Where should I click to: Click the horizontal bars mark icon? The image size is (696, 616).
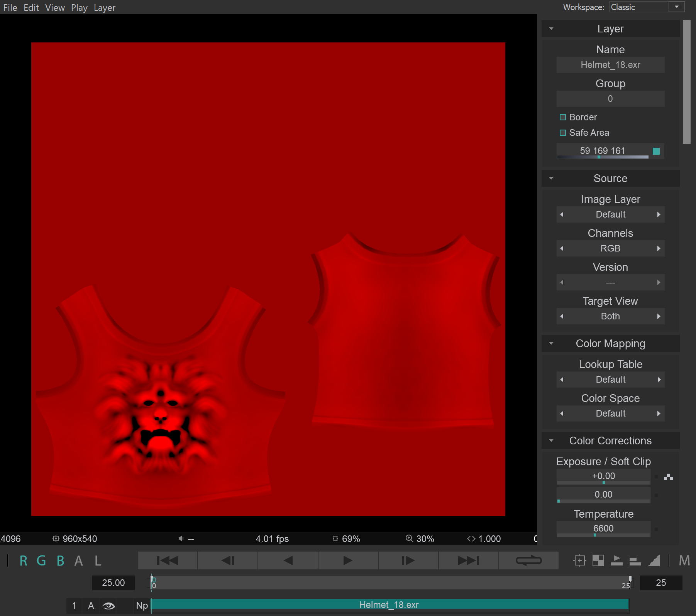tap(635, 560)
